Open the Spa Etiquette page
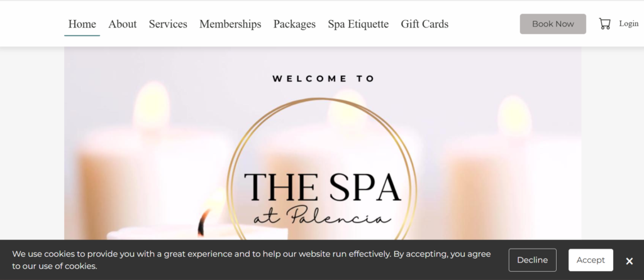 tap(358, 24)
